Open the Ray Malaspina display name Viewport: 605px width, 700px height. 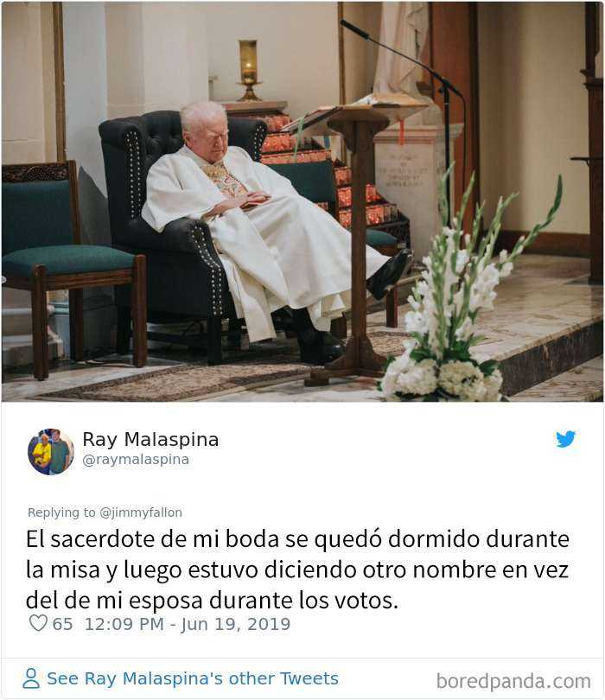pos(150,439)
